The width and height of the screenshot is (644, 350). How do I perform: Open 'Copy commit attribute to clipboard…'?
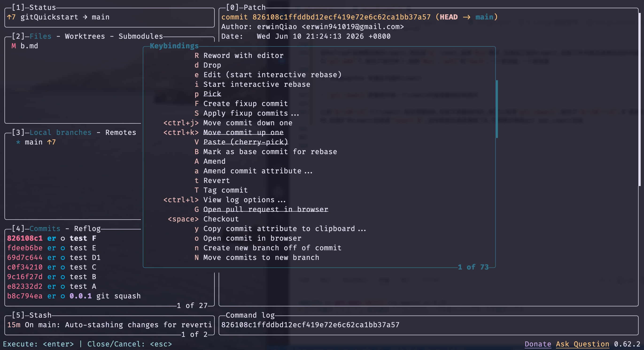280,229
